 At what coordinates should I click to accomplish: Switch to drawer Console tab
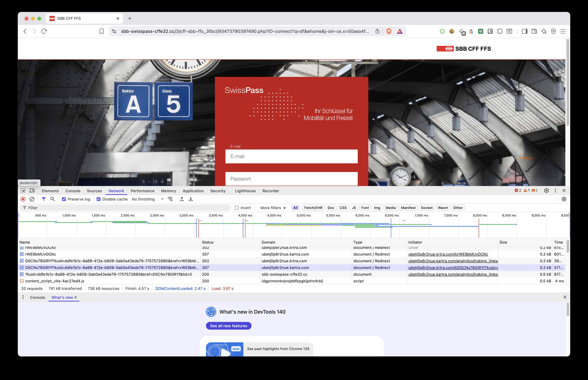tap(37, 297)
